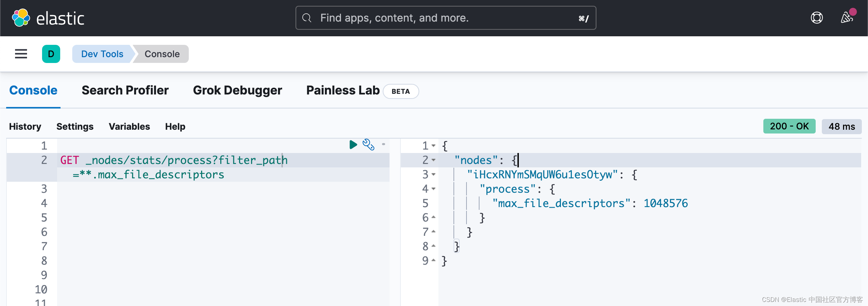Click fold marker on response line 9
Screen dimensions: 868x306
[x=433, y=260]
